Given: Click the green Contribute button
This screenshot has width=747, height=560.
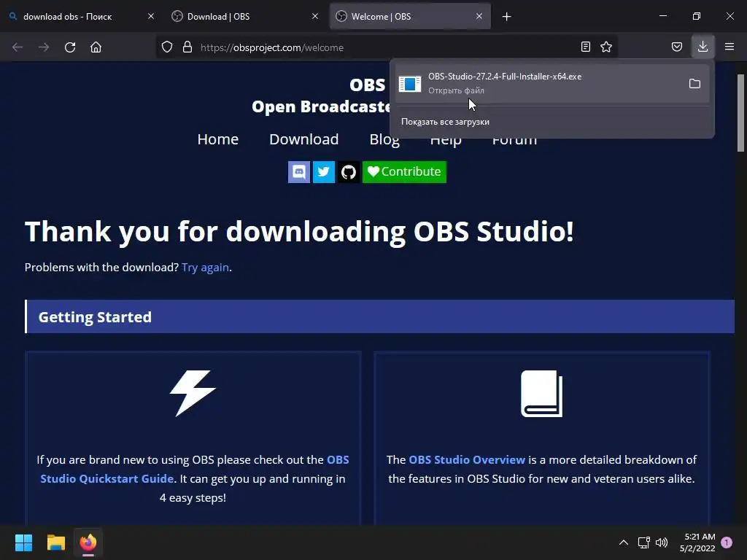Looking at the screenshot, I should [404, 172].
